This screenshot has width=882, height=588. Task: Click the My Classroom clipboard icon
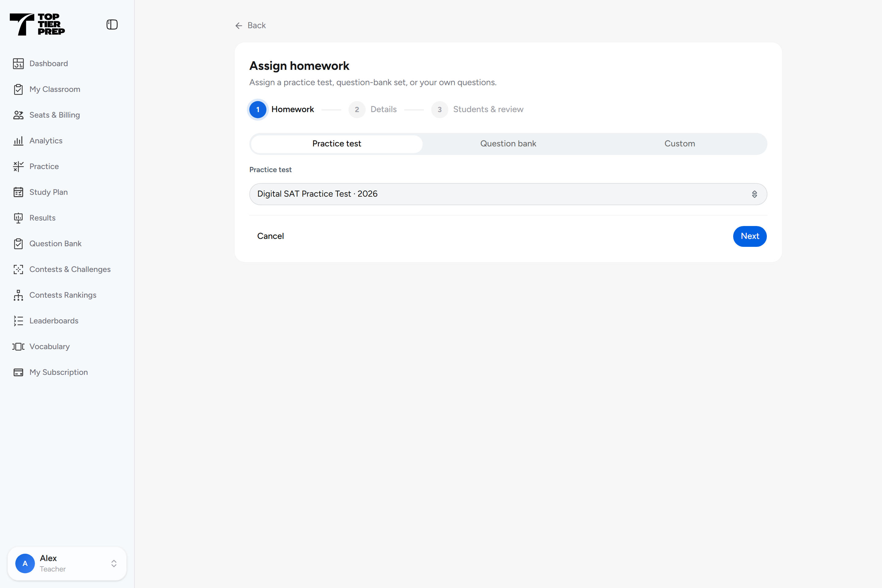(x=18, y=89)
